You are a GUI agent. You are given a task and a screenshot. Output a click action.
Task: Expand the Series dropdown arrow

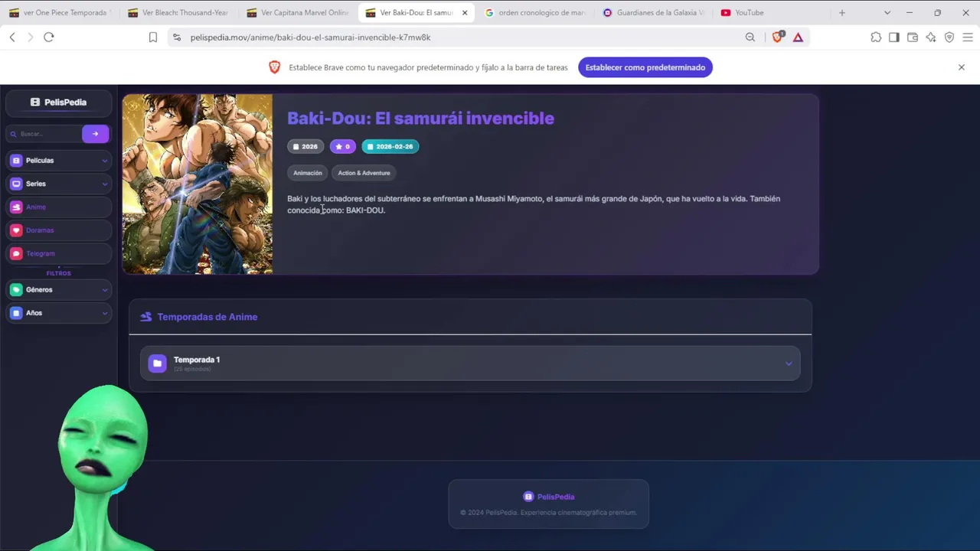pos(104,184)
